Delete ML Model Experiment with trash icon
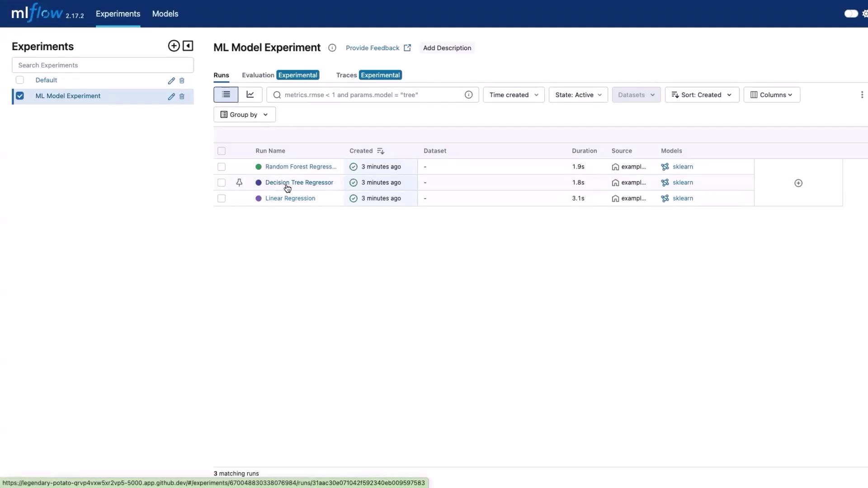The image size is (868, 488). pyautogui.click(x=182, y=97)
